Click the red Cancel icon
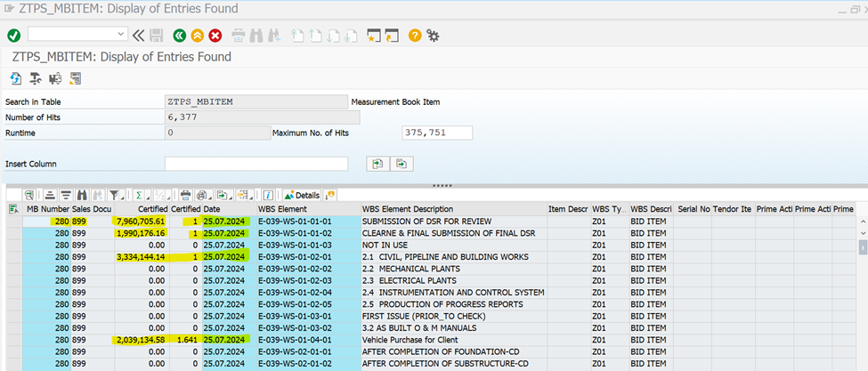868x371 pixels. [215, 35]
